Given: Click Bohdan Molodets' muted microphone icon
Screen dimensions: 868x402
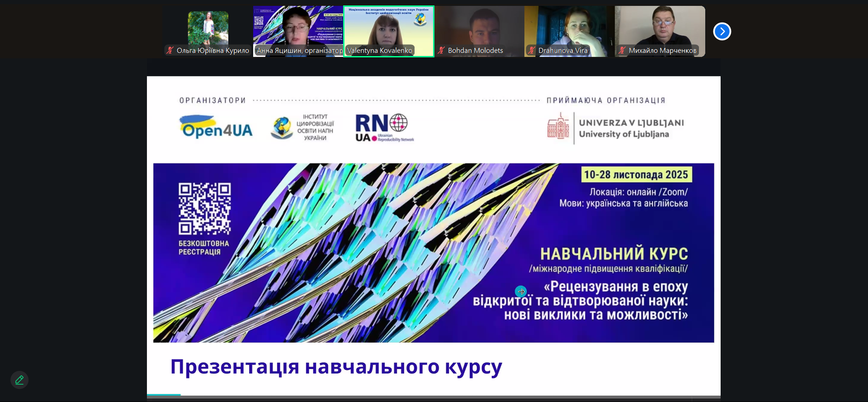Looking at the screenshot, I should point(441,51).
